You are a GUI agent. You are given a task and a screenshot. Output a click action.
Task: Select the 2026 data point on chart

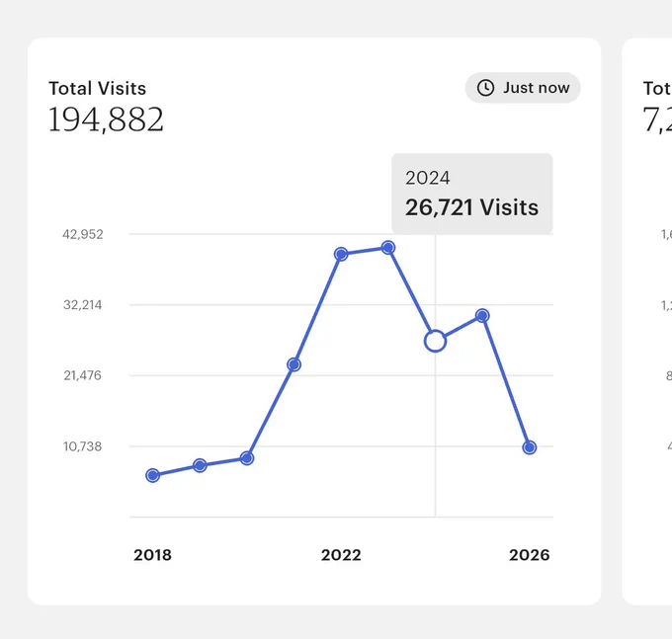530,447
